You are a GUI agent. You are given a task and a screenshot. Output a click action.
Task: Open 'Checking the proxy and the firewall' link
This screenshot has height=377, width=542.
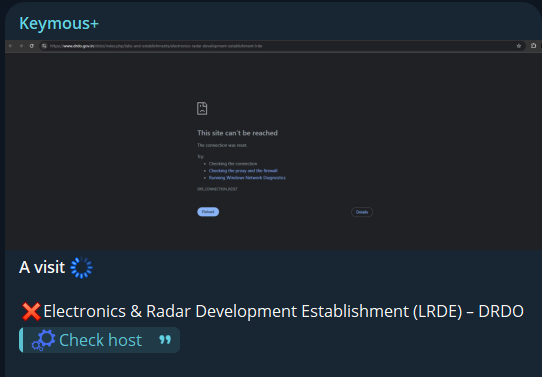coord(243,171)
